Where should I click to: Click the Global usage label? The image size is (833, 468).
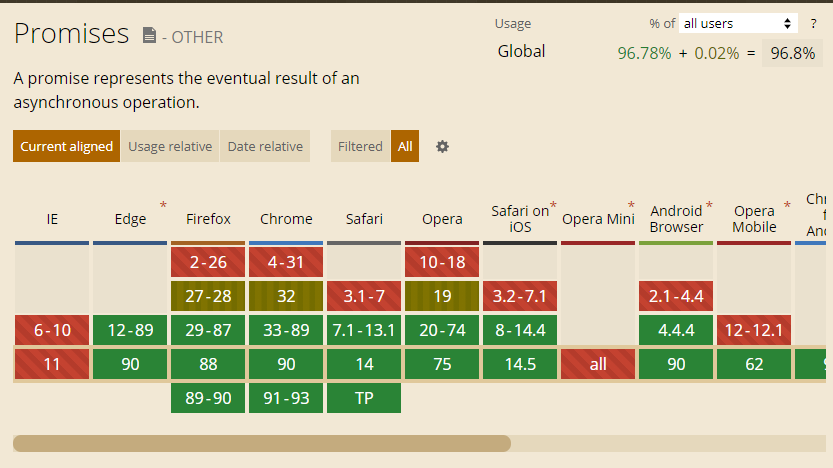point(521,52)
